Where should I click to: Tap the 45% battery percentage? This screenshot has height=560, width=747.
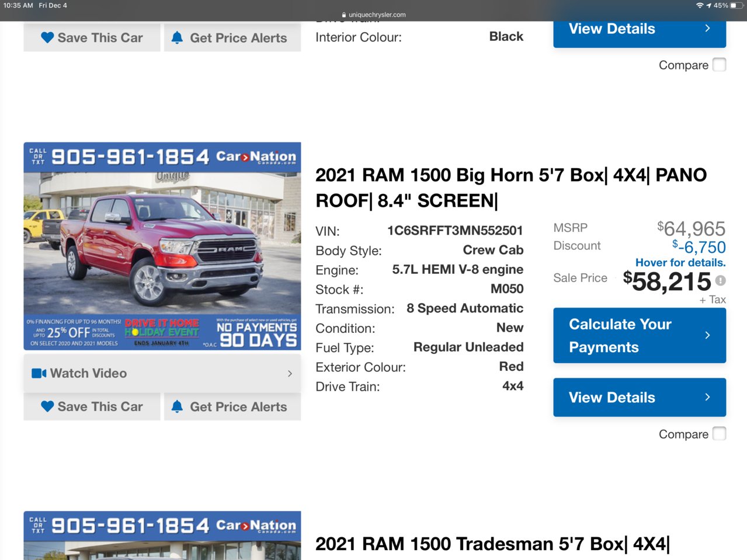[x=721, y=5]
